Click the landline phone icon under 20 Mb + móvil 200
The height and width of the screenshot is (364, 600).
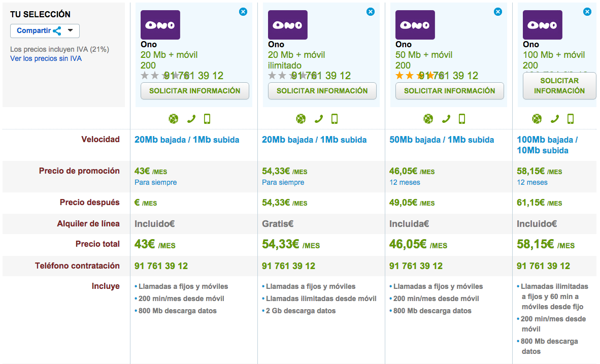(191, 119)
